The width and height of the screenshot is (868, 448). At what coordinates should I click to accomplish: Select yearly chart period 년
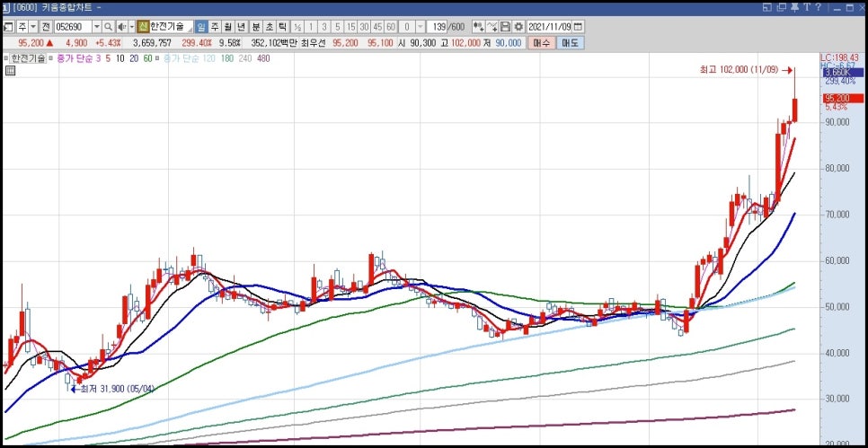tap(242, 27)
